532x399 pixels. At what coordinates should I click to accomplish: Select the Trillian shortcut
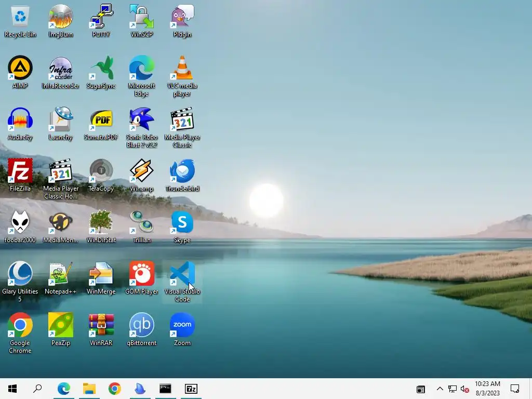(142, 227)
